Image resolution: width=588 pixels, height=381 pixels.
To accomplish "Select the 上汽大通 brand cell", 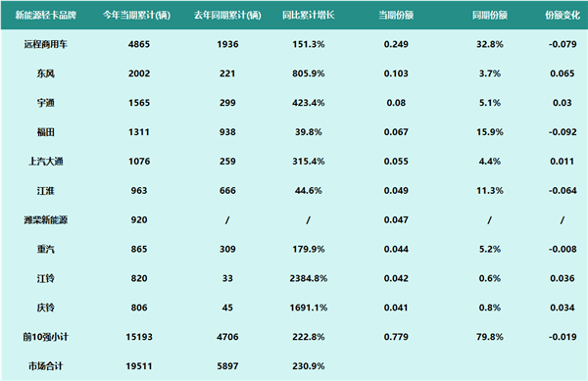I will (x=46, y=161).
